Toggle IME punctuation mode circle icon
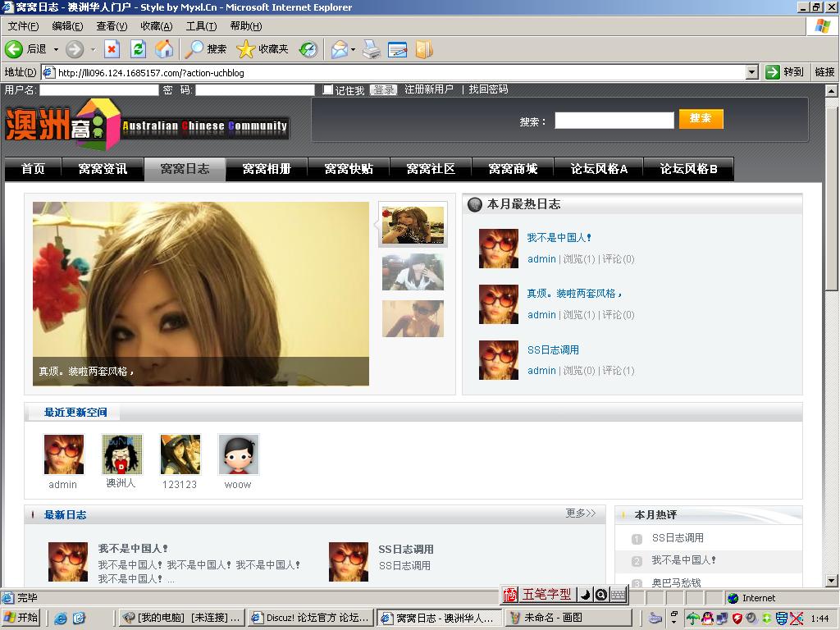The image size is (840, 630). [601, 595]
